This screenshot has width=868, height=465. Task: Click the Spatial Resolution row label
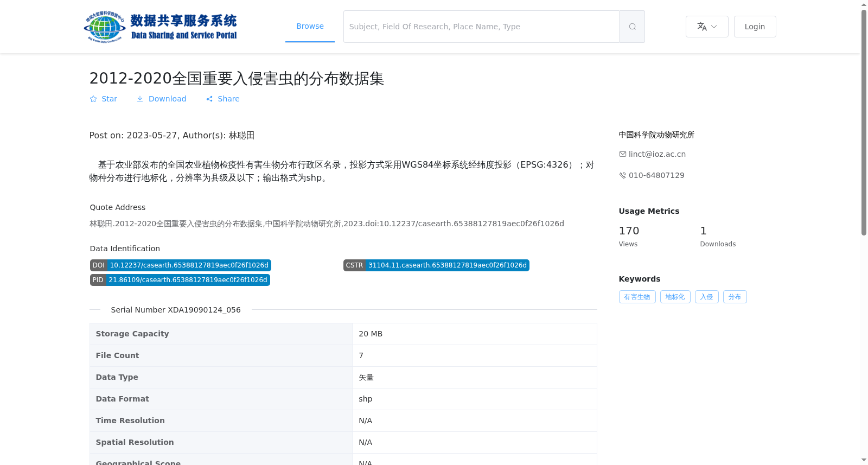click(x=135, y=442)
